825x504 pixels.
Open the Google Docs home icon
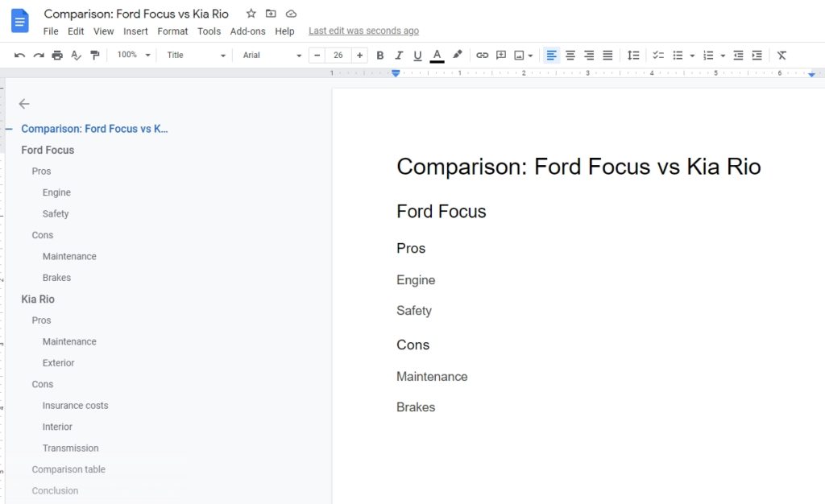[x=20, y=21]
